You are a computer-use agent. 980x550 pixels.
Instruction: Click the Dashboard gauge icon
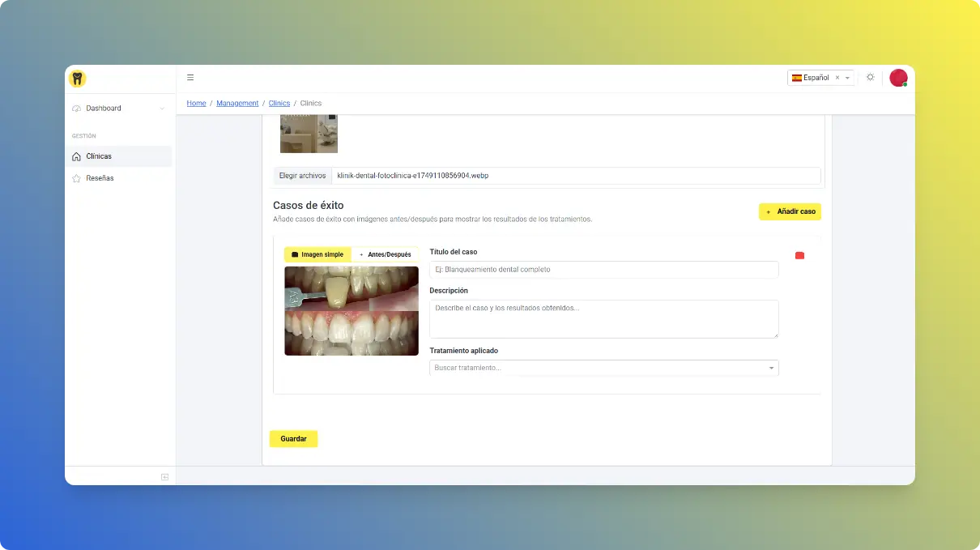point(76,109)
